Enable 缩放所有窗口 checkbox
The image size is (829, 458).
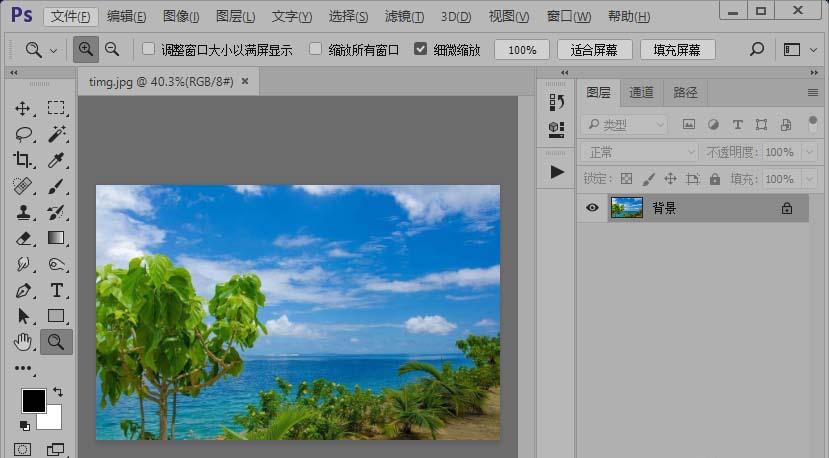pos(316,49)
